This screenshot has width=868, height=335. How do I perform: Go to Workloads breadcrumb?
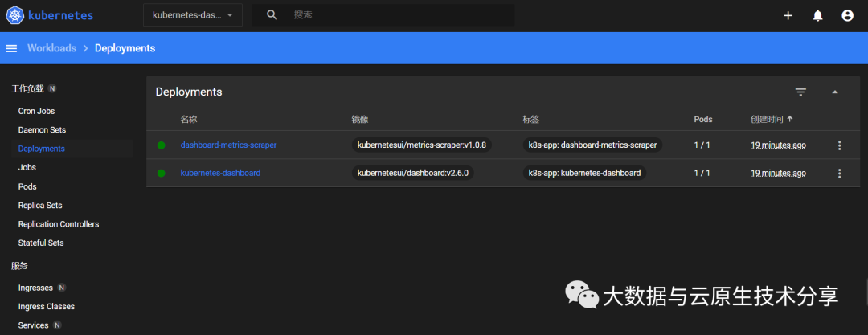tap(51, 48)
